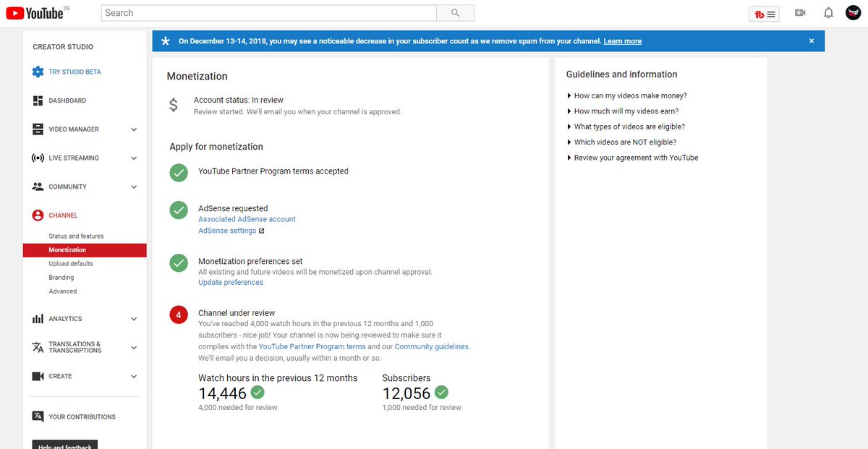This screenshot has height=449, width=868.
Task: Expand 'Review your agreement with YouTube'
Action: coord(632,158)
